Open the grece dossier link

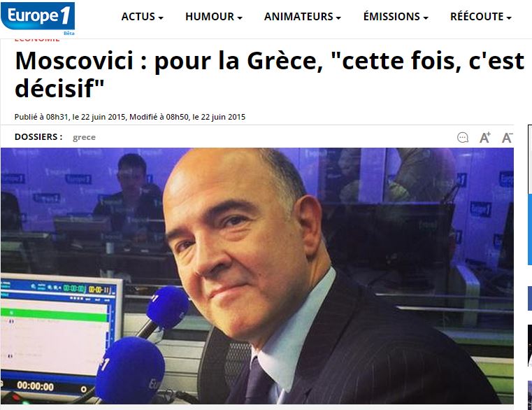[x=84, y=137]
